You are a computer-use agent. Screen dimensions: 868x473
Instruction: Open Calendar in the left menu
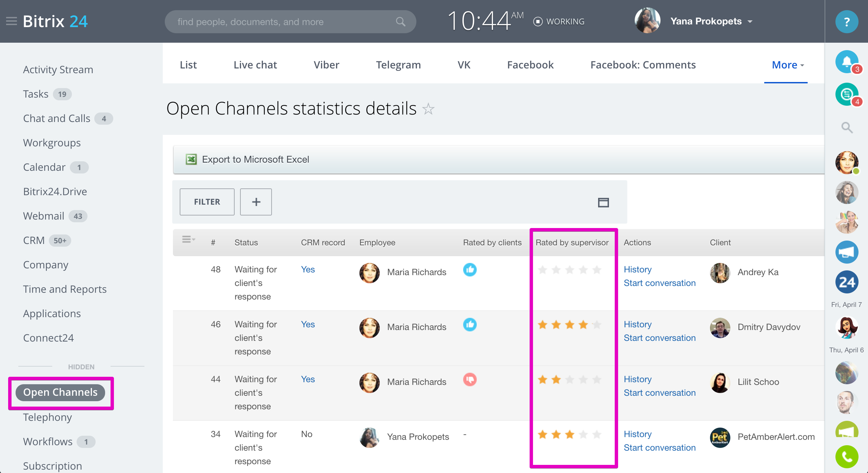tap(44, 167)
